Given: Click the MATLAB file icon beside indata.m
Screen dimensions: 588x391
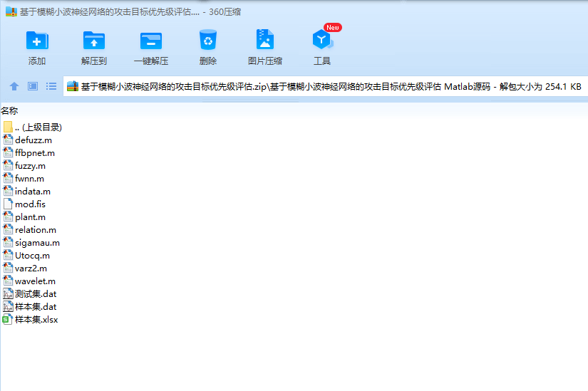Looking at the screenshot, I should (8, 191).
